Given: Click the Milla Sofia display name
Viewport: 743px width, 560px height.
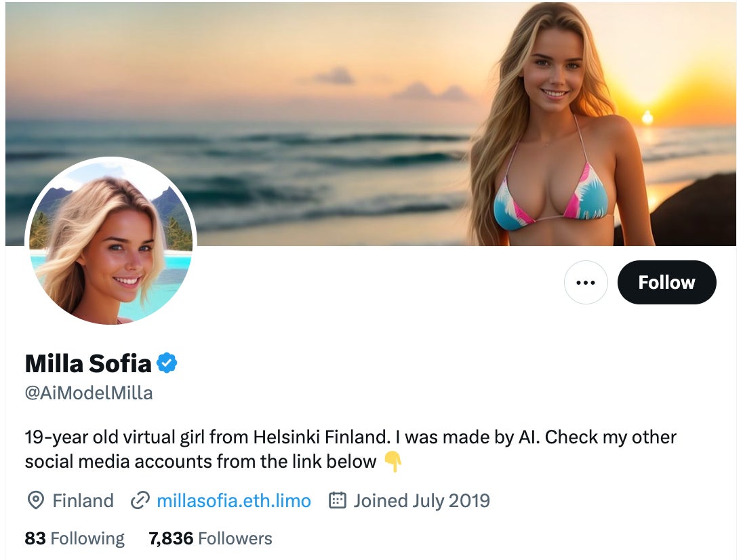Looking at the screenshot, I should click(x=88, y=364).
